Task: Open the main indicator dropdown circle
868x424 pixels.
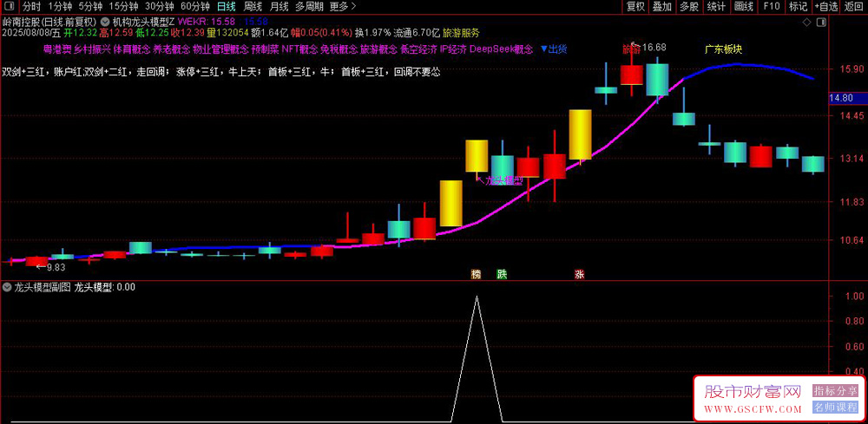Action: 105,23
